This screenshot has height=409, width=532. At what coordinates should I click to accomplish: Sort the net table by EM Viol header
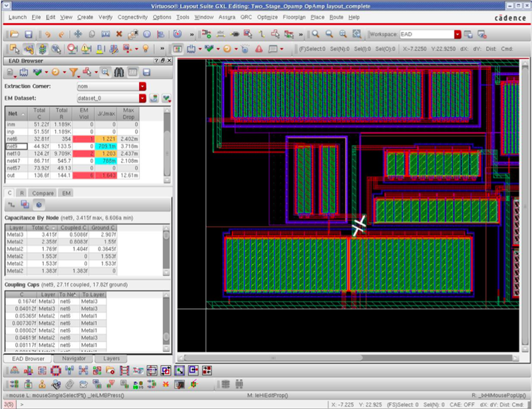[x=84, y=114]
